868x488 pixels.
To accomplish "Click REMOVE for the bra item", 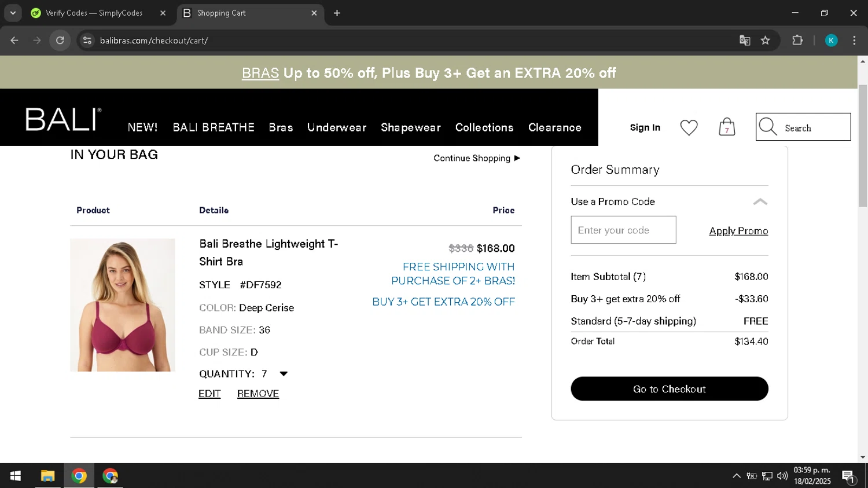I will (x=258, y=394).
